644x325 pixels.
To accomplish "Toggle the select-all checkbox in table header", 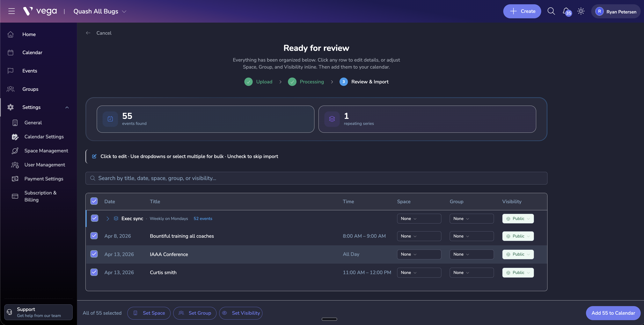I will [94, 201].
